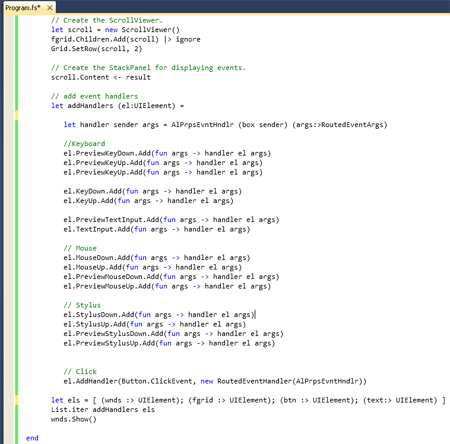The image size is (450, 444).
Task: Click the 'let els = [' list definition line
Action: click(248, 400)
